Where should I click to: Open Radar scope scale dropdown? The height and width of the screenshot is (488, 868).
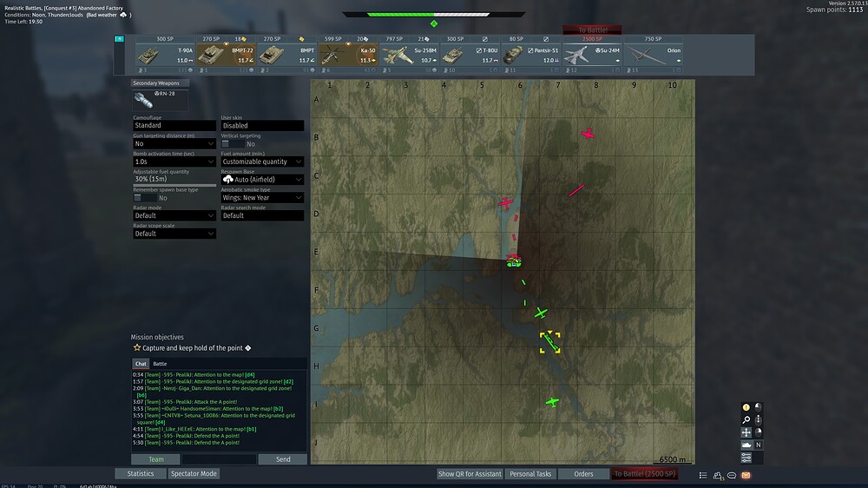174,234
